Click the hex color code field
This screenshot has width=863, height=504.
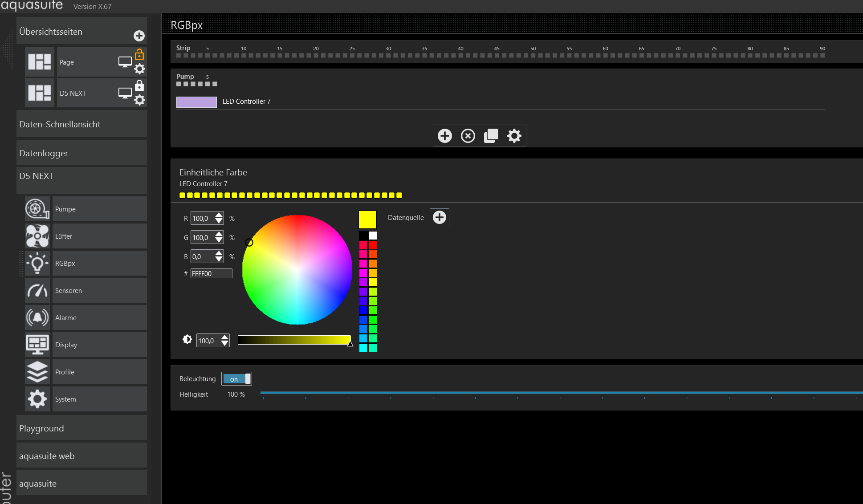coord(211,273)
